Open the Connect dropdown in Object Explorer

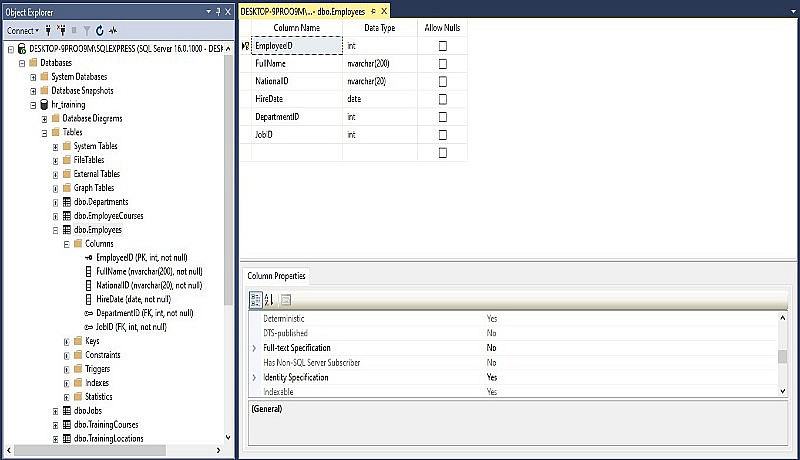22,31
